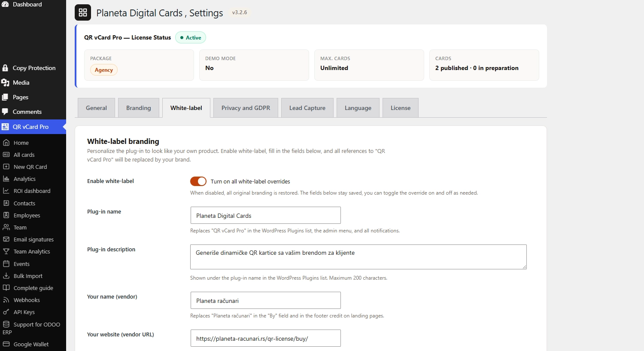The width and height of the screenshot is (644, 351).
Task: Click the White-label branding heading
Action: (x=123, y=141)
